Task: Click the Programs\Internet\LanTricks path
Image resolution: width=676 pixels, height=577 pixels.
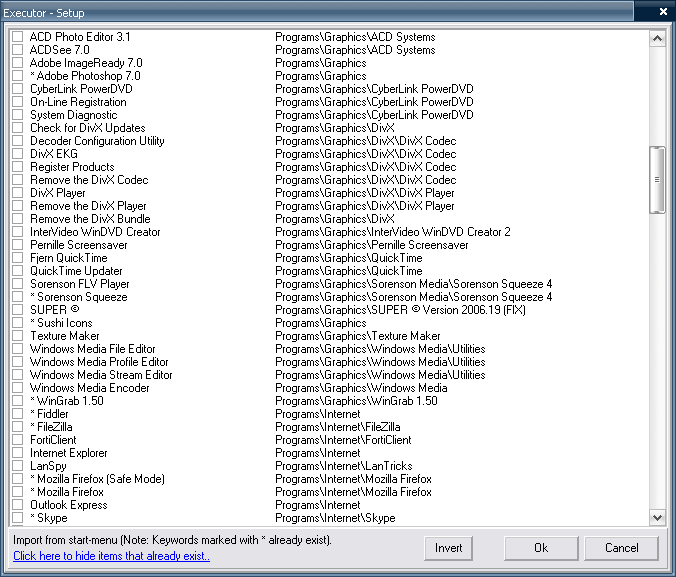Action: pyautogui.click(x=344, y=466)
